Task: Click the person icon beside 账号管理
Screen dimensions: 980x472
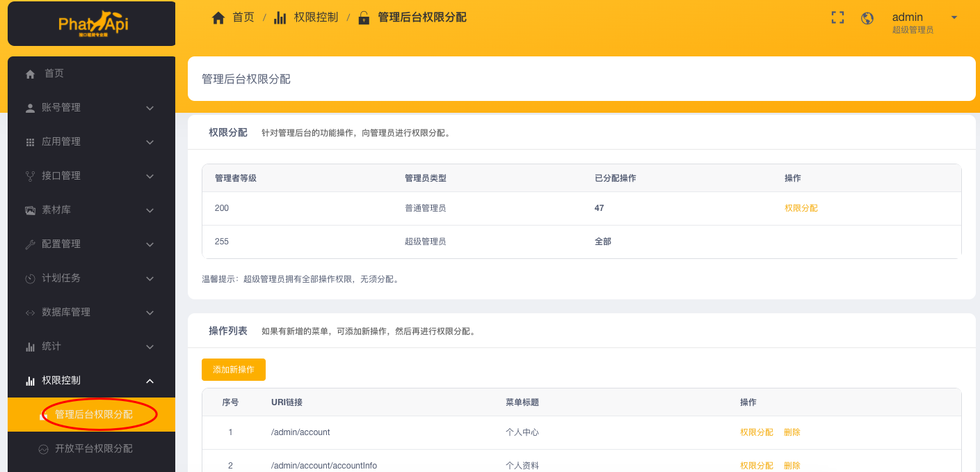Action: [x=30, y=108]
